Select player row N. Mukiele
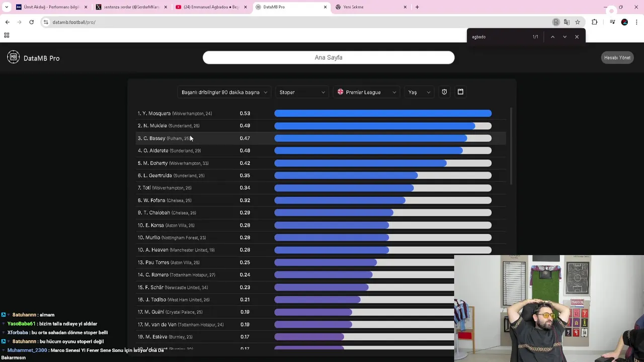This screenshot has width=644, height=362. click(320, 126)
